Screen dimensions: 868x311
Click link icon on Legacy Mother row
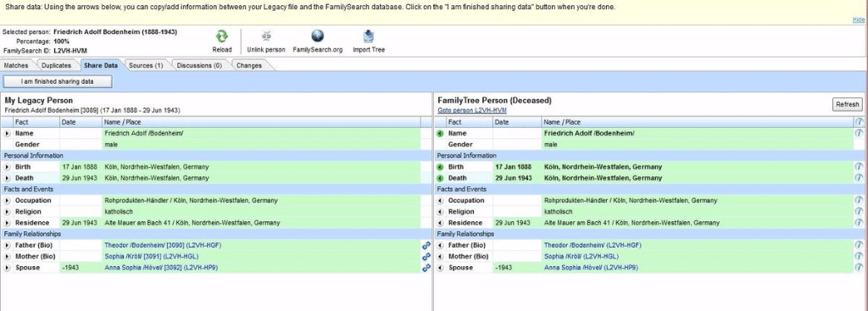pos(426,257)
